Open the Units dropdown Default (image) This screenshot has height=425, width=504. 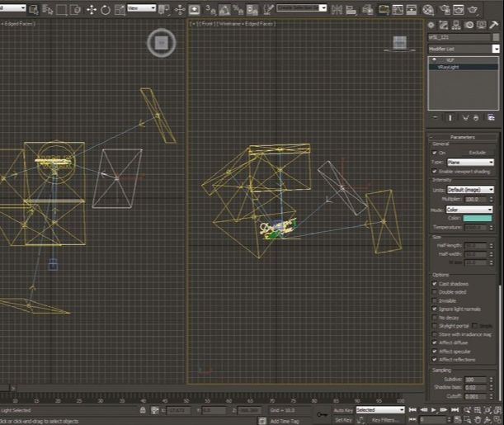(x=470, y=190)
